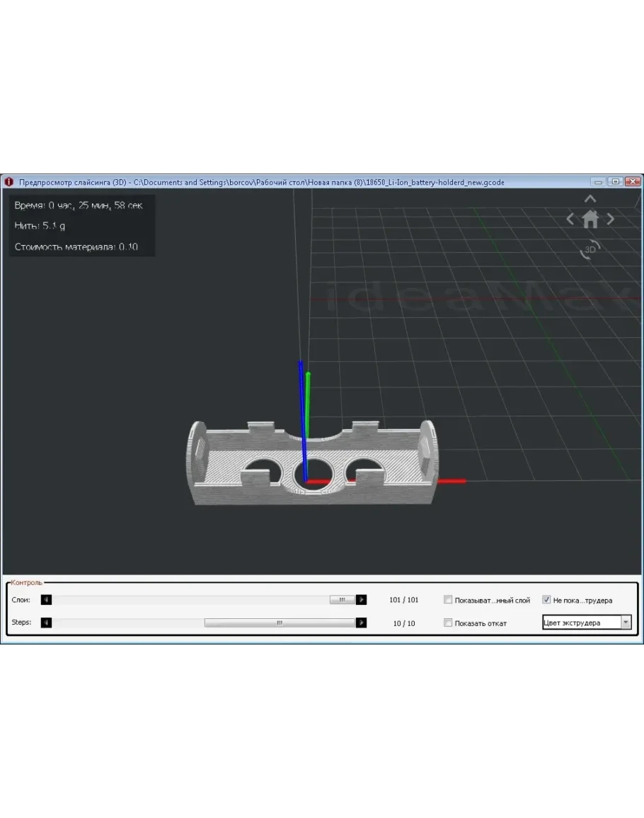Click the left arrow of the Слои slider
Image resolution: width=644 pixels, height=818 pixels.
click(47, 600)
